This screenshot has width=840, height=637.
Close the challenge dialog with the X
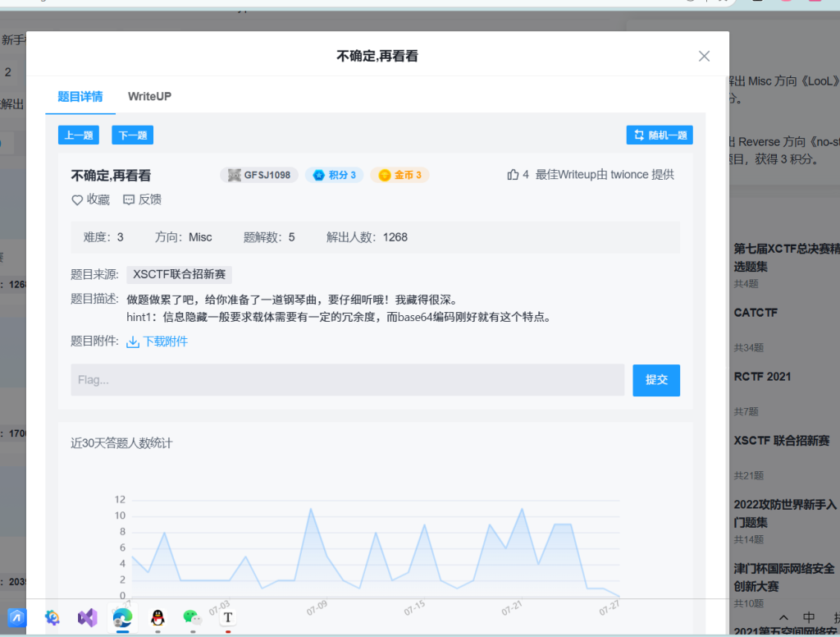point(704,56)
